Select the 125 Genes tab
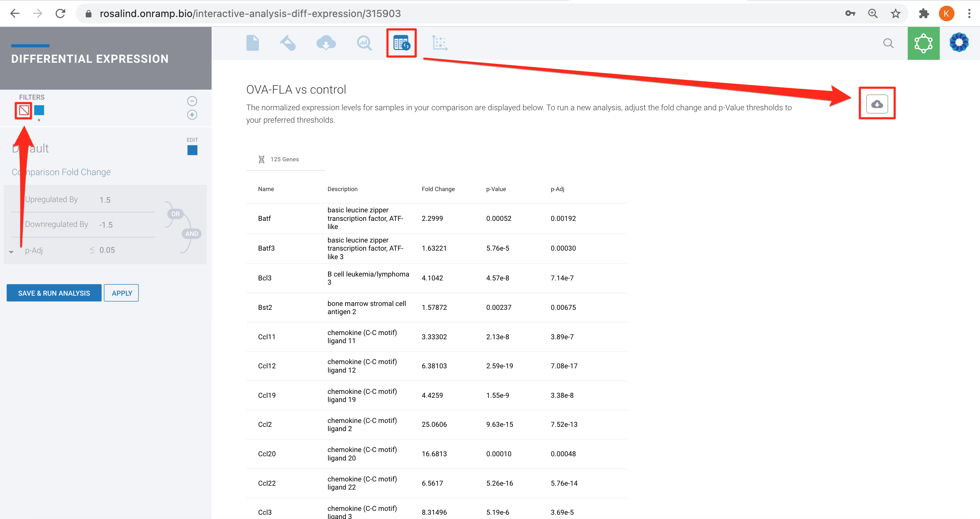Viewport: 980px width, 519px height. click(x=284, y=159)
